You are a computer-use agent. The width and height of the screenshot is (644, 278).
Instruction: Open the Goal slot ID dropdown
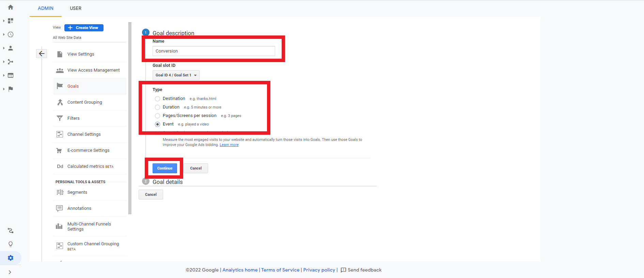tap(176, 75)
